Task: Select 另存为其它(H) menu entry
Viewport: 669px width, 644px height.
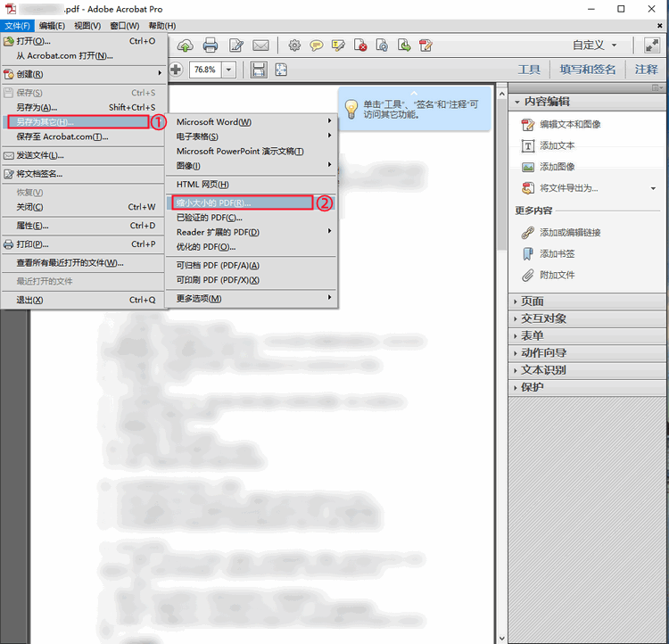Action: [83, 122]
